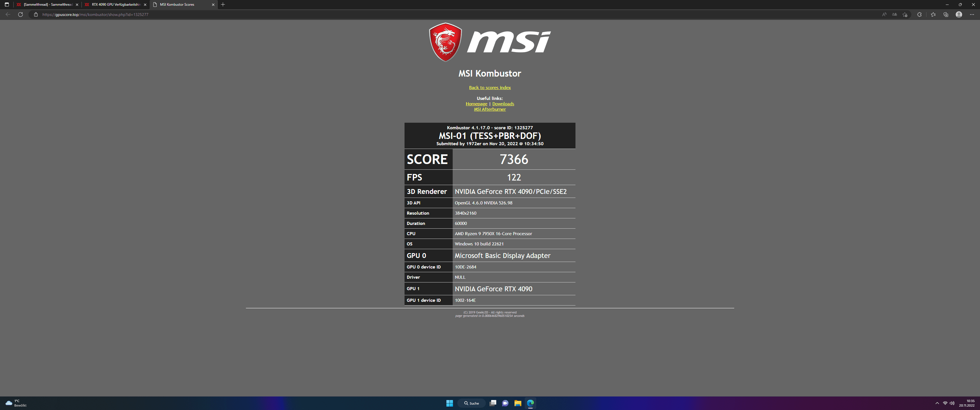Close the RTX 4090 GPU tab
Screen dimensions: 980x410
145,5
